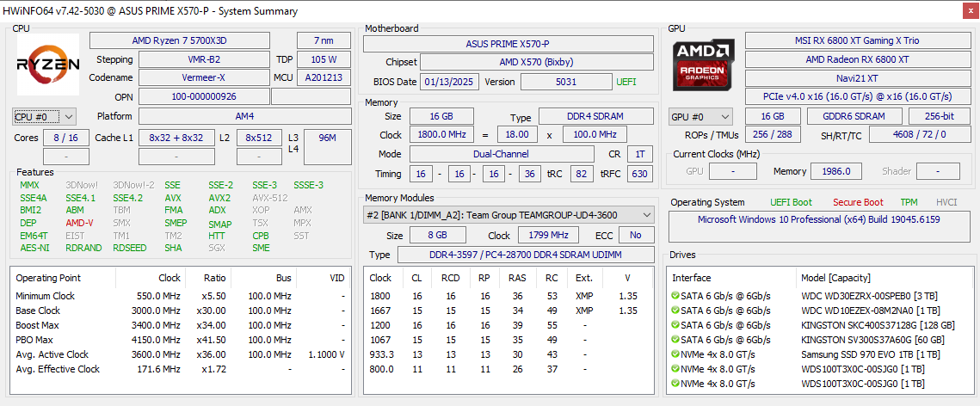
Task: Click the HVCI status label
Action: pyautogui.click(x=946, y=202)
